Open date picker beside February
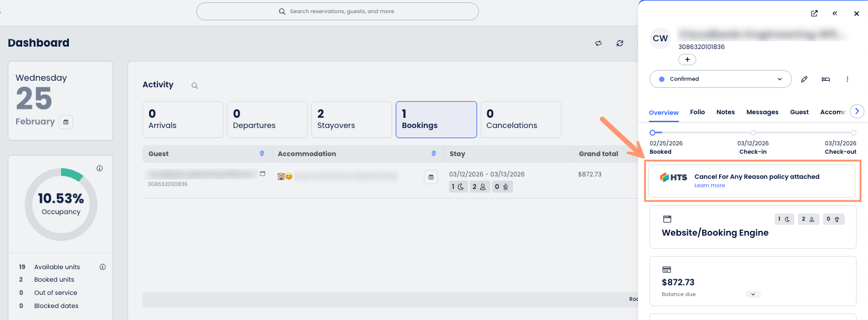868x320 pixels. (66, 122)
